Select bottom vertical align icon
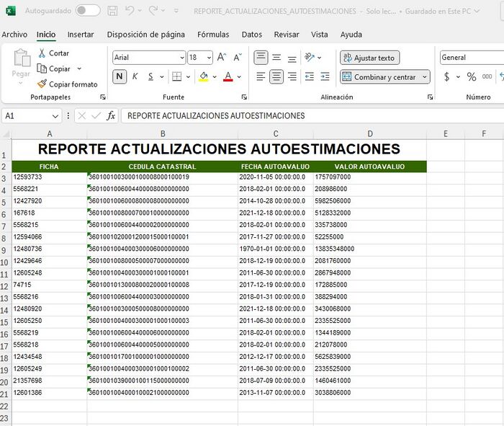The image size is (504, 426). (292, 58)
